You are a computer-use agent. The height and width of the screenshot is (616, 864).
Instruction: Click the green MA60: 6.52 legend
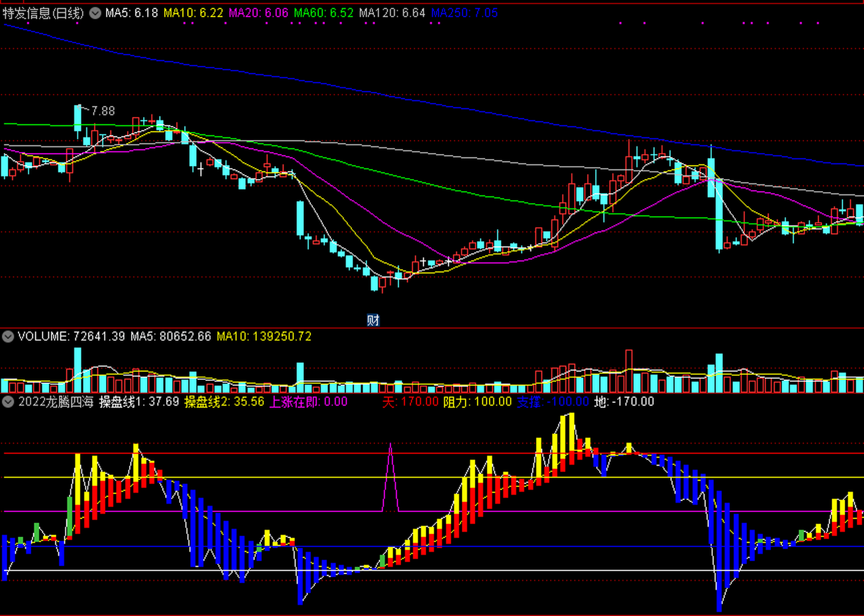[x=324, y=13]
